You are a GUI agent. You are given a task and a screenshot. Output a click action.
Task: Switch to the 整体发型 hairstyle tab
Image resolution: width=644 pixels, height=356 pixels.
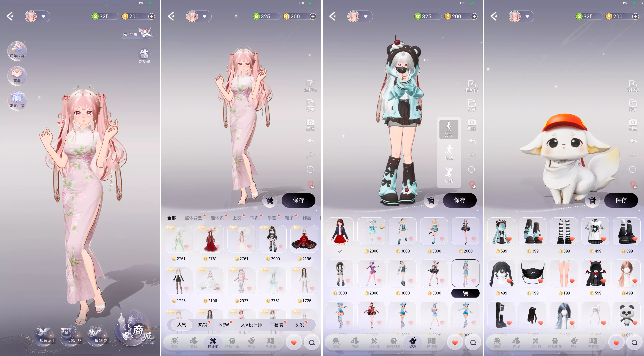click(x=193, y=218)
